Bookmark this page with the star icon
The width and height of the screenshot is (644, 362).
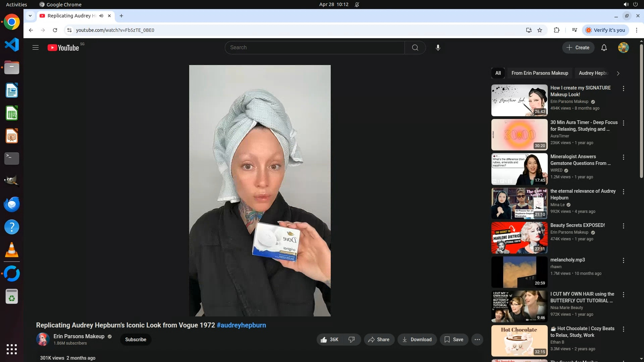[540, 30]
